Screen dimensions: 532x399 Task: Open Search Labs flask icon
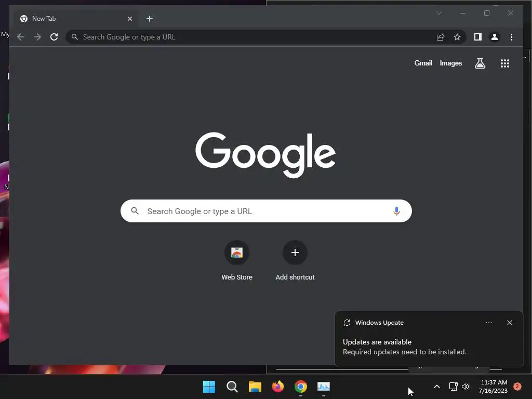(x=480, y=63)
